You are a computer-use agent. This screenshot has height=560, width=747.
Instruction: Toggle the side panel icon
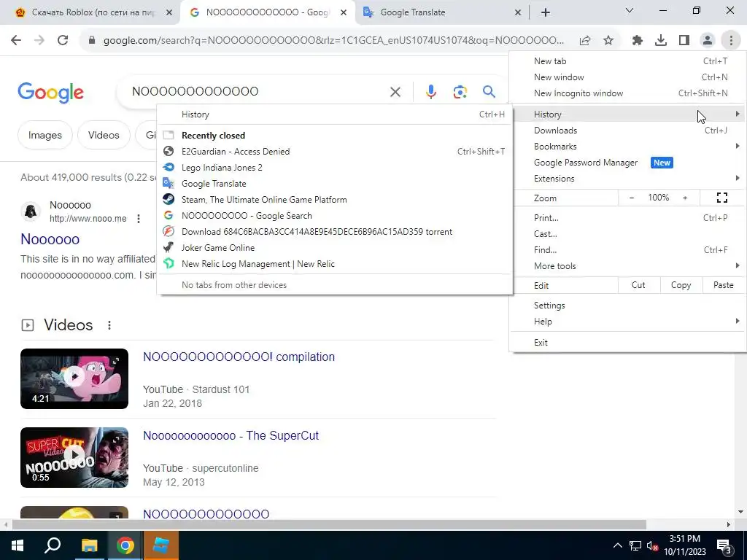pyautogui.click(x=684, y=41)
